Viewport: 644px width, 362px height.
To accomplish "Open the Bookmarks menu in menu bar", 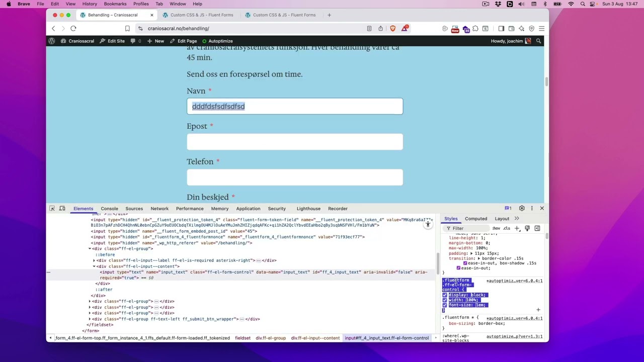I will 115,4.
